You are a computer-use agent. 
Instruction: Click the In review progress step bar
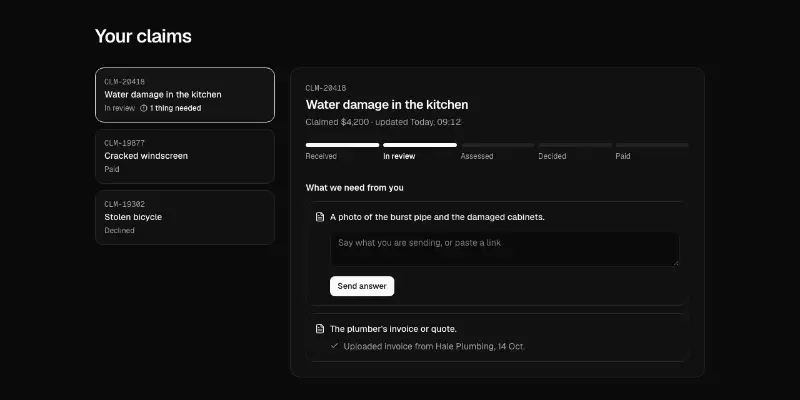[420, 145]
